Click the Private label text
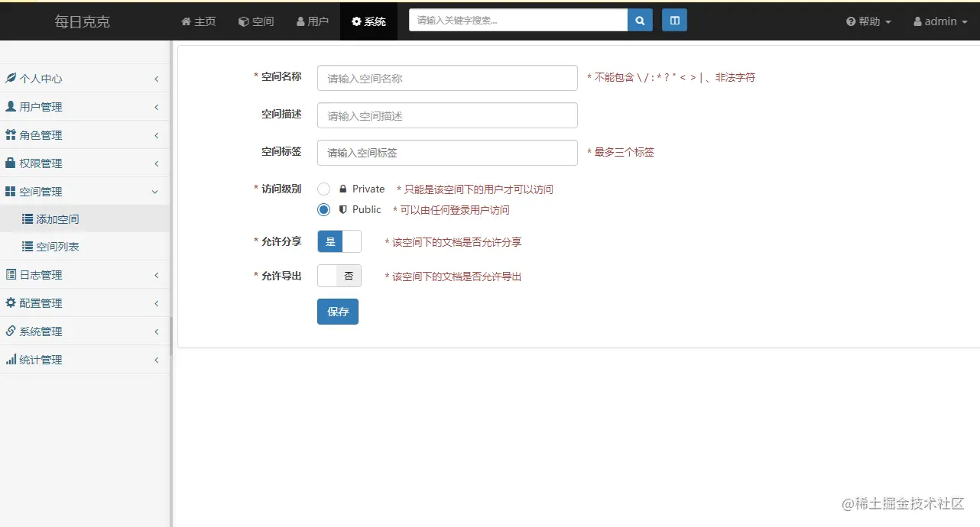Screen dimensions: 980x527 [368, 189]
